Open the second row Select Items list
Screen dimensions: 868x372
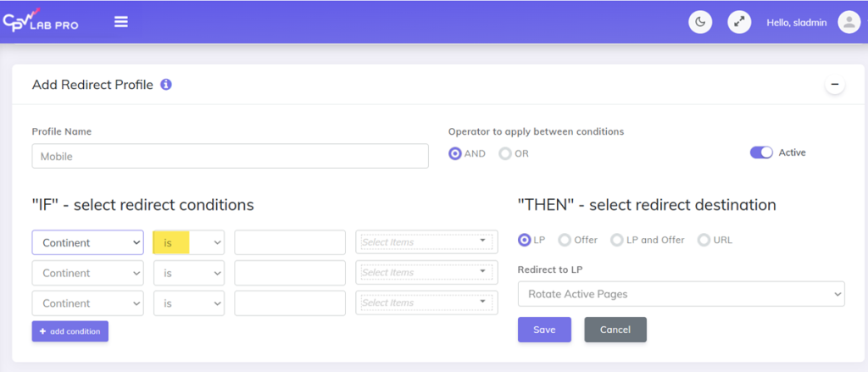coord(427,272)
